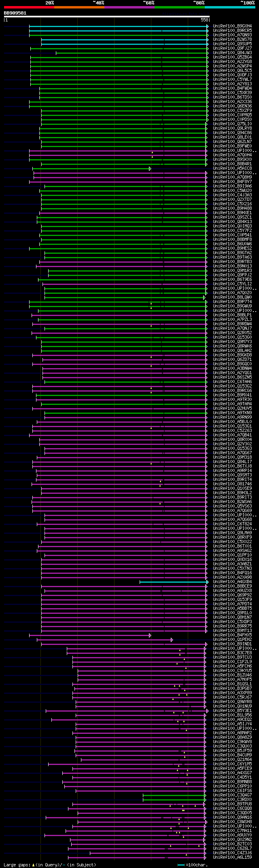Select UniRef100_Q9SZC1 label
259x868 pixels.
[232, 217]
